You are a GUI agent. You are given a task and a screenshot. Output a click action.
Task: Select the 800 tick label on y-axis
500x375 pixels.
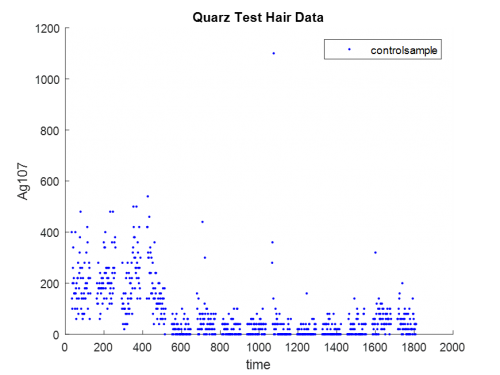[50, 131]
